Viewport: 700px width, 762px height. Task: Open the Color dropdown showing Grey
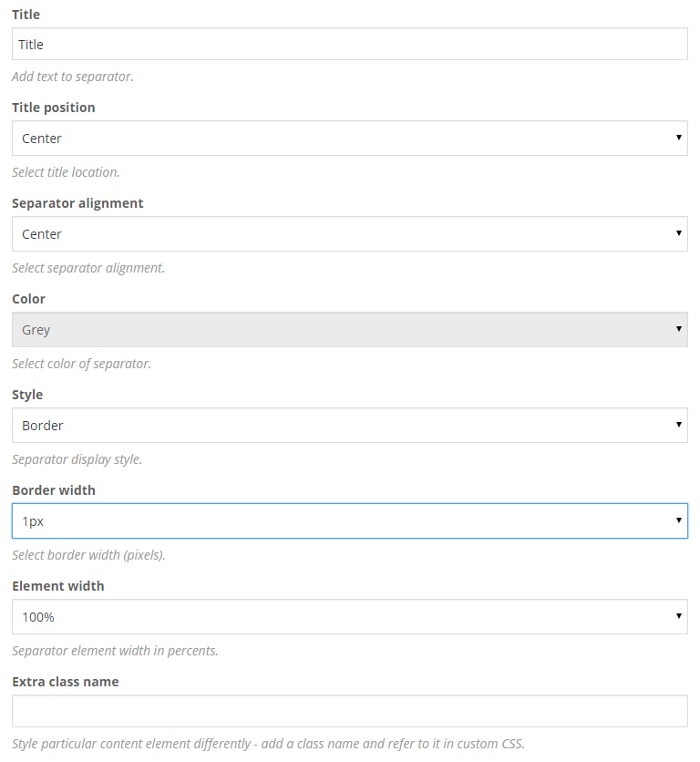click(349, 330)
